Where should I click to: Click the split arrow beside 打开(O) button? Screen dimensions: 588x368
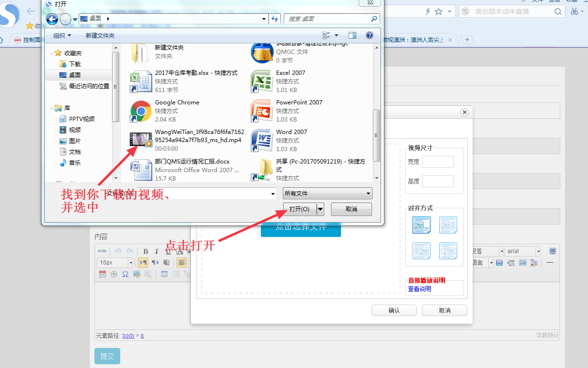(x=320, y=209)
